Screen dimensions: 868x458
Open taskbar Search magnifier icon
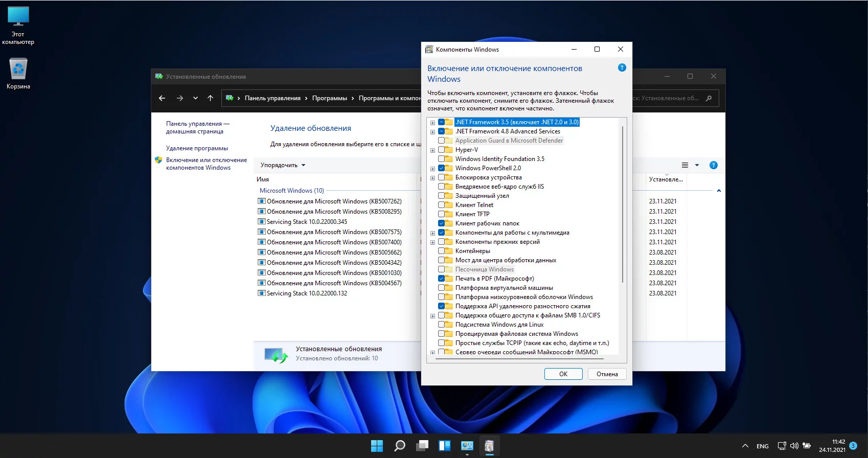point(400,446)
